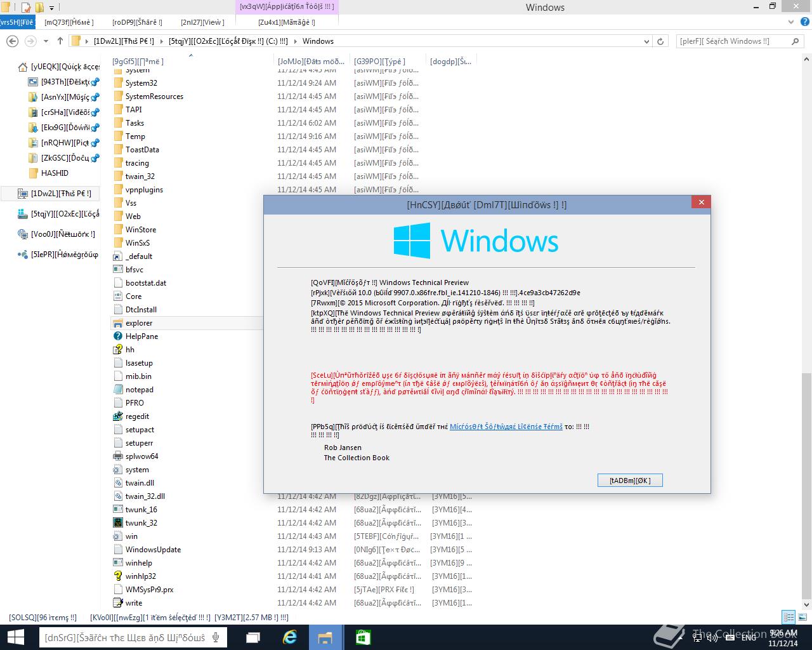Image resolution: width=812 pixels, height=650 pixels.
Task: Open the Microsoft Software License Terms link
Action: 506,427
